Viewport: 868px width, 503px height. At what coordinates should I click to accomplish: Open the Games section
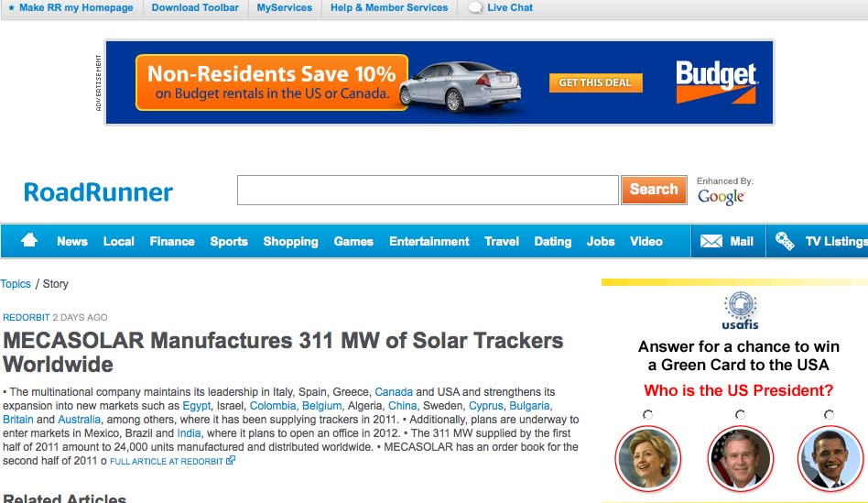pyautogui.click(x=353, y=242)
